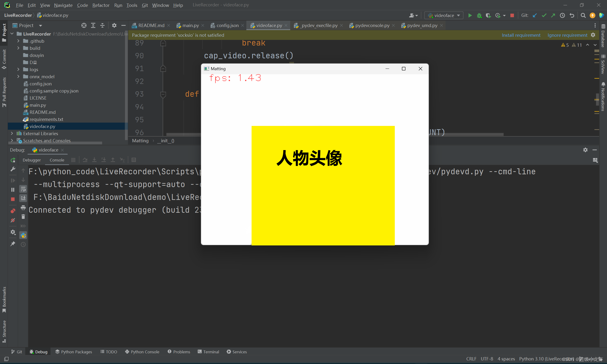
Task: Show Git history clock icon
Action: click(x=562, y=15)
